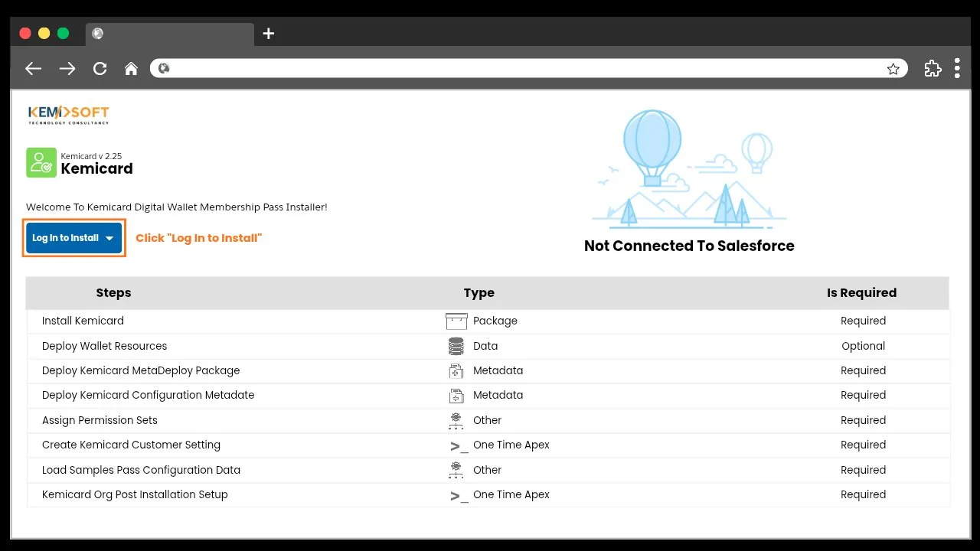Click the browser back arrow
Image resolution: width=980 pixels, height=551 pixels.
point(33,69)
